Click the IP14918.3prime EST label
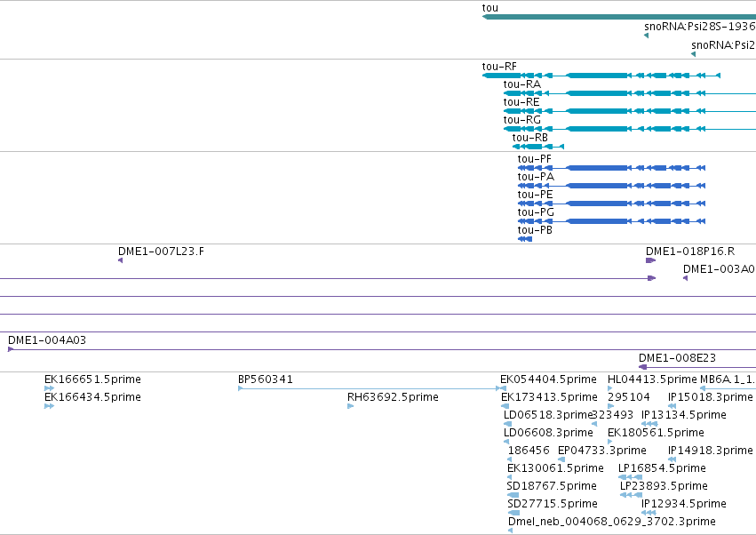Image resolution: width=756 pixels, height=535 pixels. [710, 451]
